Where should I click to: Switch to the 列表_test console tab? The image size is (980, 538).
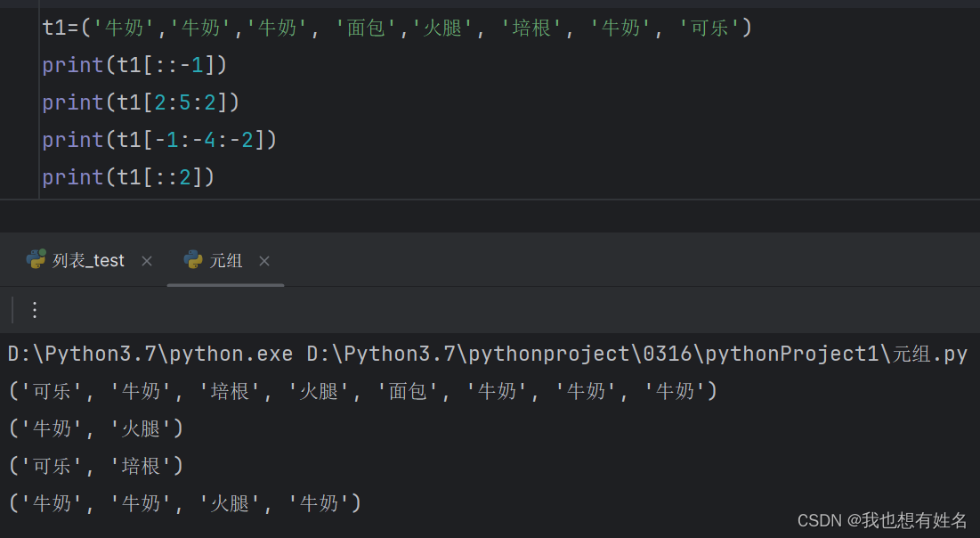tap(89, 260)
